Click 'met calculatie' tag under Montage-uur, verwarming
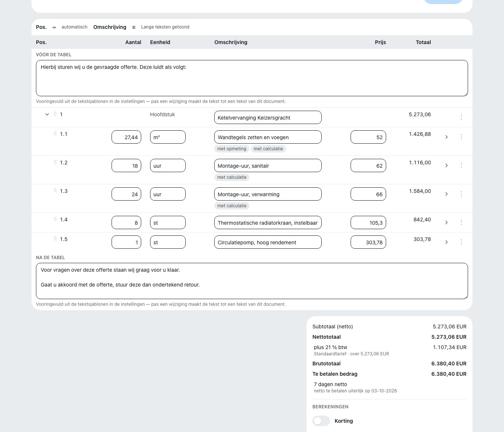This screenshot has width=504, height=432. [x=232, y=206]
